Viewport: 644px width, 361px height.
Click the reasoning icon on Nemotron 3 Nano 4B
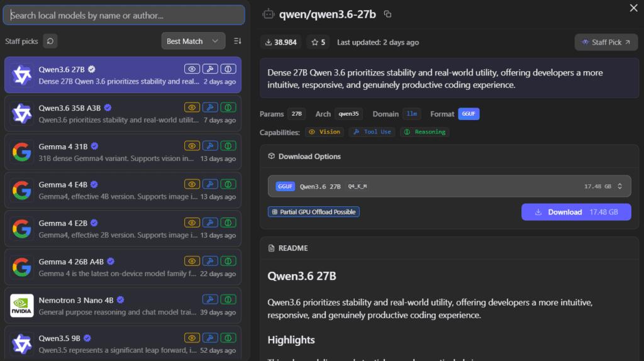click(x=228, y=300)
